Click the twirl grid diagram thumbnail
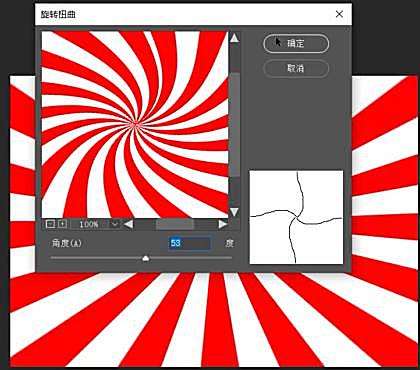420x370 pixels. pyautogui.click(x=296, y=217)
